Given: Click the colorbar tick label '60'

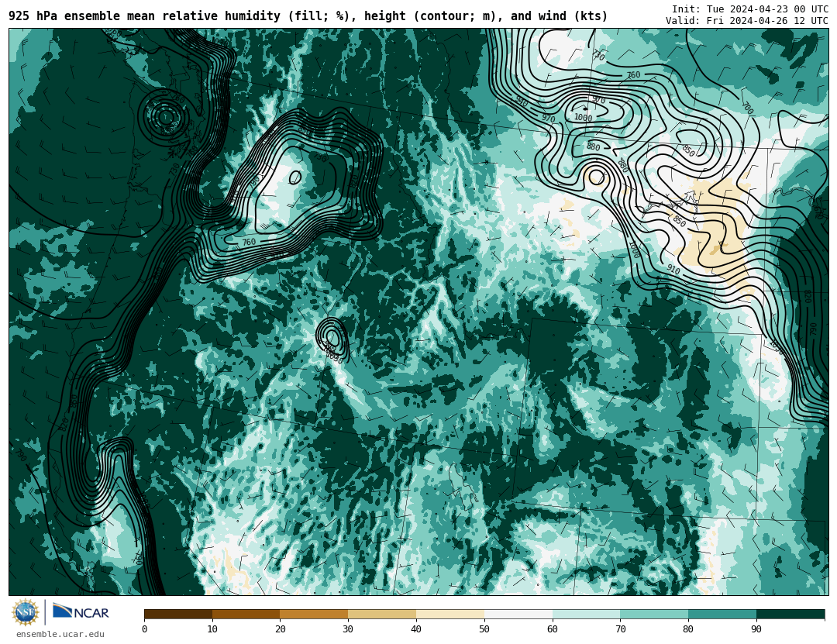Looking at the screenshot, I should point(553,629).
